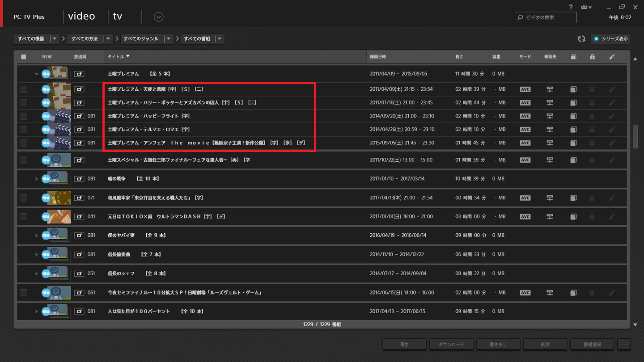Click the edit icon beside the 土曜プレミアム thumbnail

tap(79, 73)
